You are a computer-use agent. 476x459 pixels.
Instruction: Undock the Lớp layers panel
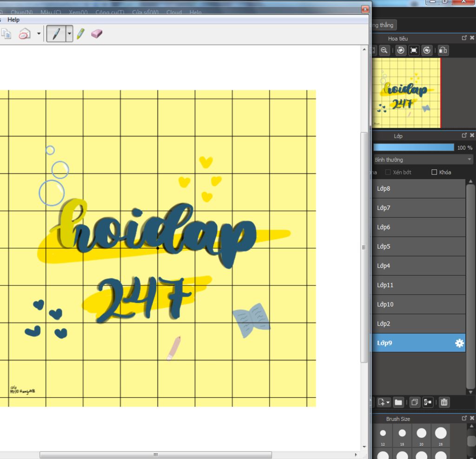pos(464,135)
